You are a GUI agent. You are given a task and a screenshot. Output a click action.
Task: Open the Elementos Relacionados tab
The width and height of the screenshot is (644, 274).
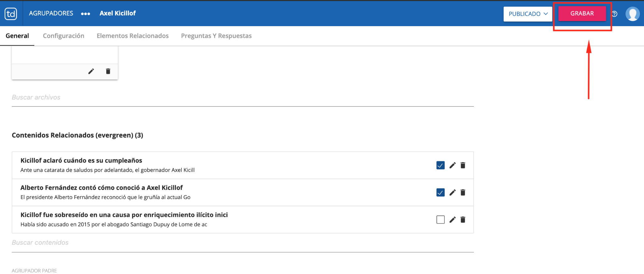coord(132,36)
